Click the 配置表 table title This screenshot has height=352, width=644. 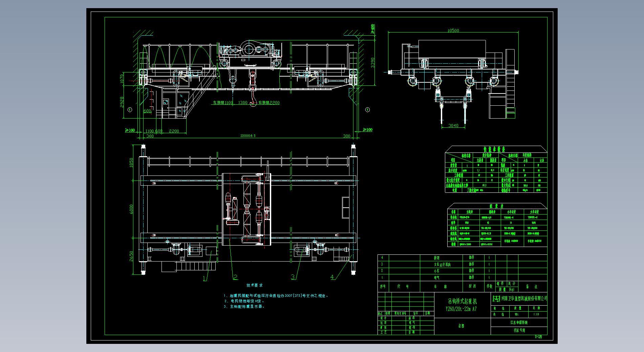pyautogui.click(x=496, y=206)
